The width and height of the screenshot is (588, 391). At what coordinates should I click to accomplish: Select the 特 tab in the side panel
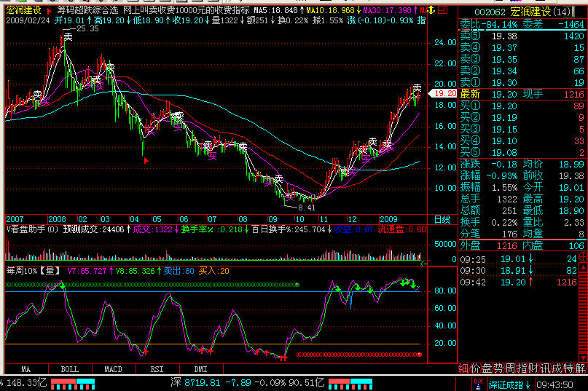coord(568,368)
